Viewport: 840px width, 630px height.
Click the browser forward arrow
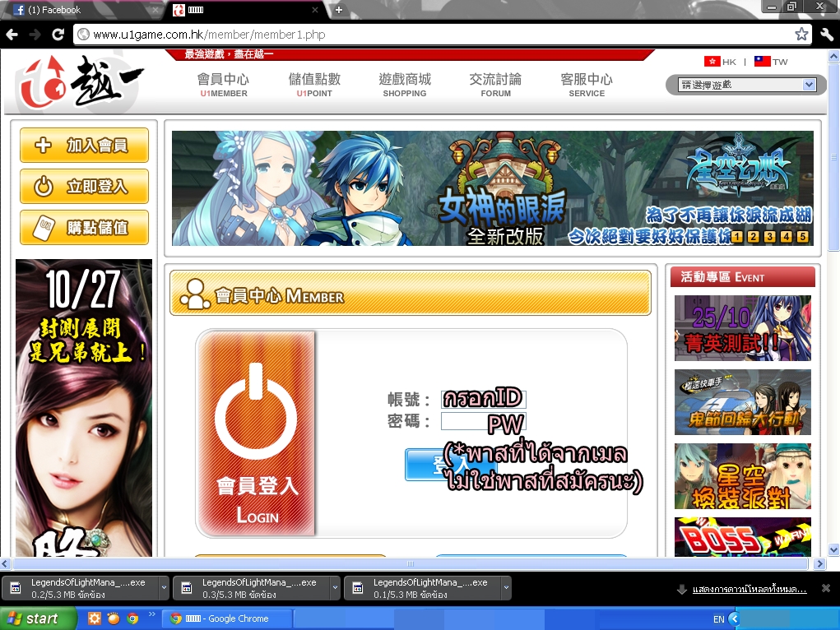click(x=35, y=35)
